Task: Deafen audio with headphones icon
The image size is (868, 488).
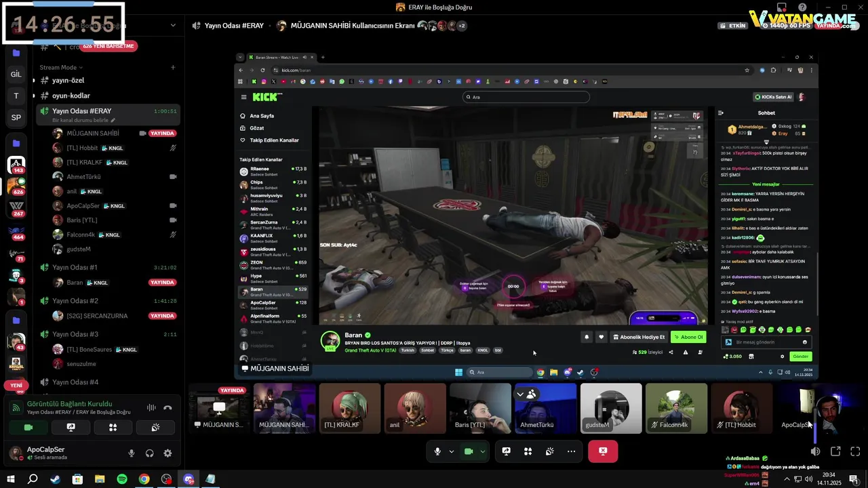Action: coord(149,453)
